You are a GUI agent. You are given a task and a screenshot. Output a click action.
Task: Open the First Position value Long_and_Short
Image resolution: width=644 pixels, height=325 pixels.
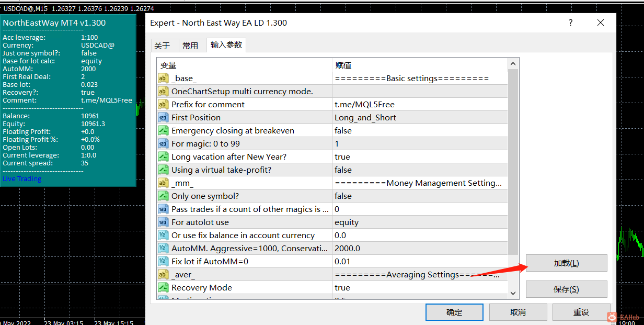pos(420,118)
